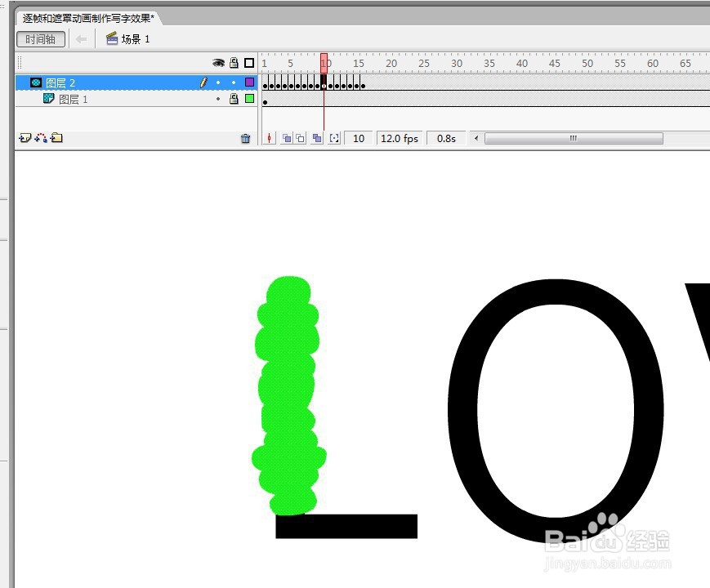Unlock 图层 1 via its padlock
This screenshot has height=588, width=710.
(234, 98)
